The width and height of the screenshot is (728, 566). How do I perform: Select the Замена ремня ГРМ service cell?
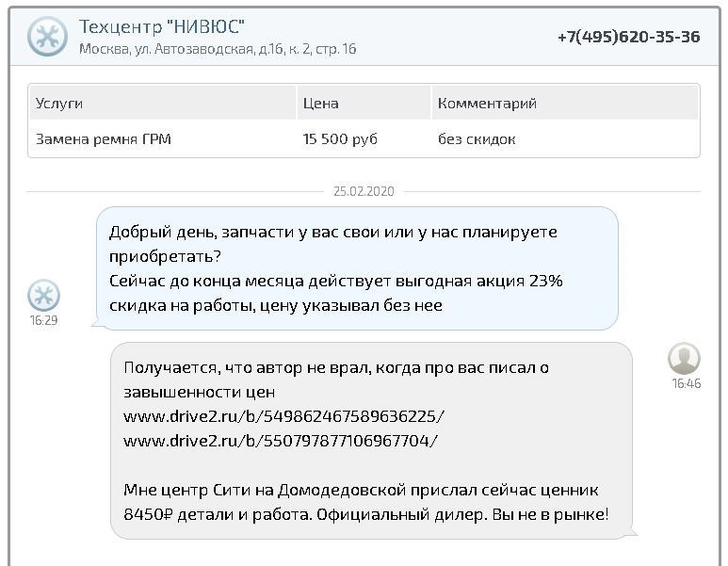point(104,139)
